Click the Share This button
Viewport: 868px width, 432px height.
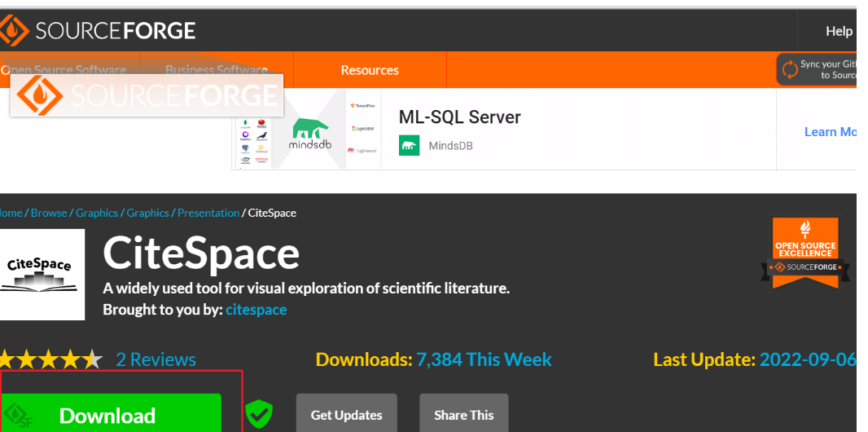(463, 415)
